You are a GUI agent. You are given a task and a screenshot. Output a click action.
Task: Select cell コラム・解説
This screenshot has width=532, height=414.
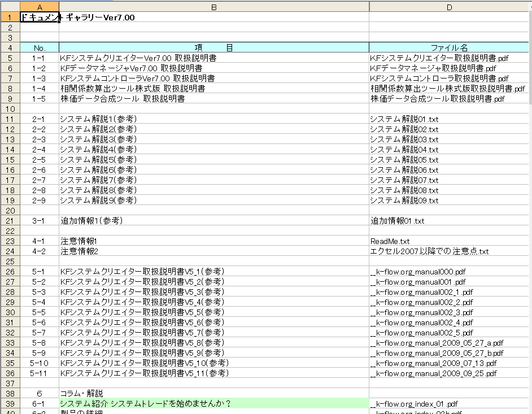213,394
